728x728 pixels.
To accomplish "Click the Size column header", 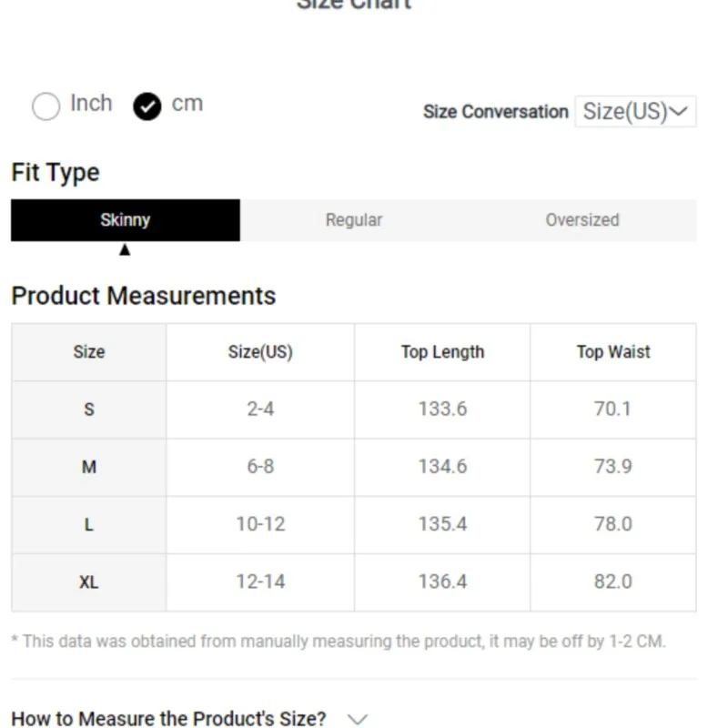I will [x=89, y=352].
